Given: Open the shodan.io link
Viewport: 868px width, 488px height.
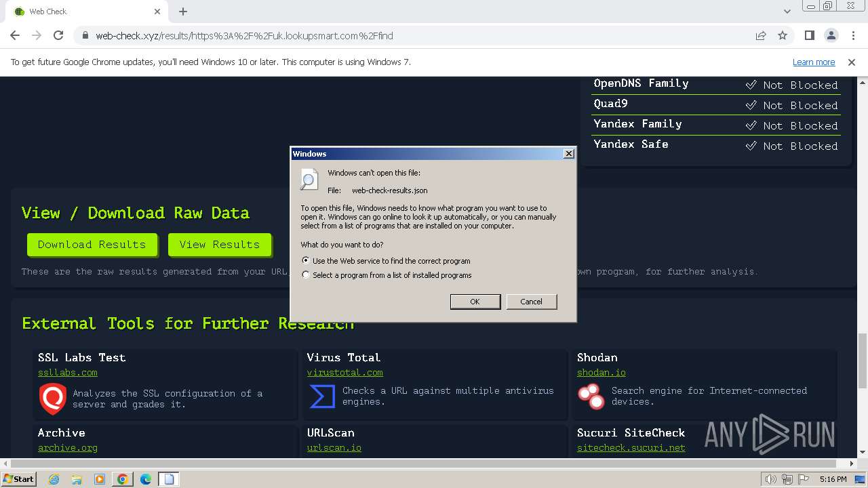Looking at the screenshot, I should [601, 373].
